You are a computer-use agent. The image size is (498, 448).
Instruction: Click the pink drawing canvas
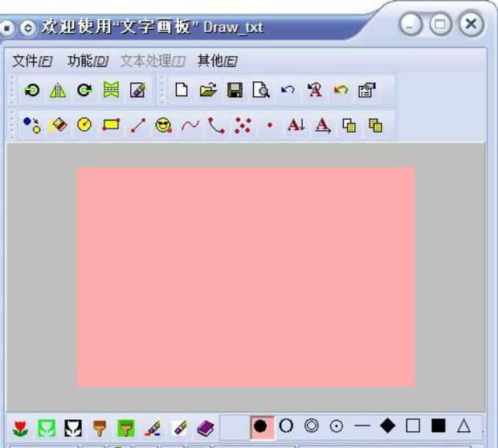tap(245, 277)
